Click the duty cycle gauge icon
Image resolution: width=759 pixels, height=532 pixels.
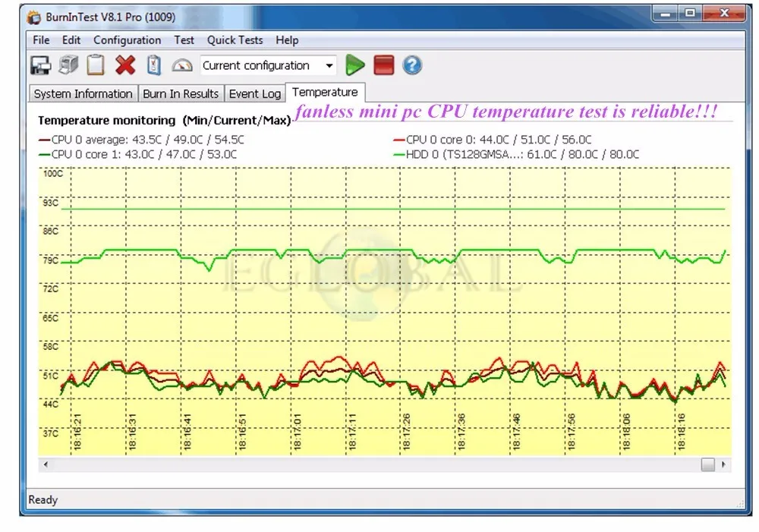coord(182,65)
